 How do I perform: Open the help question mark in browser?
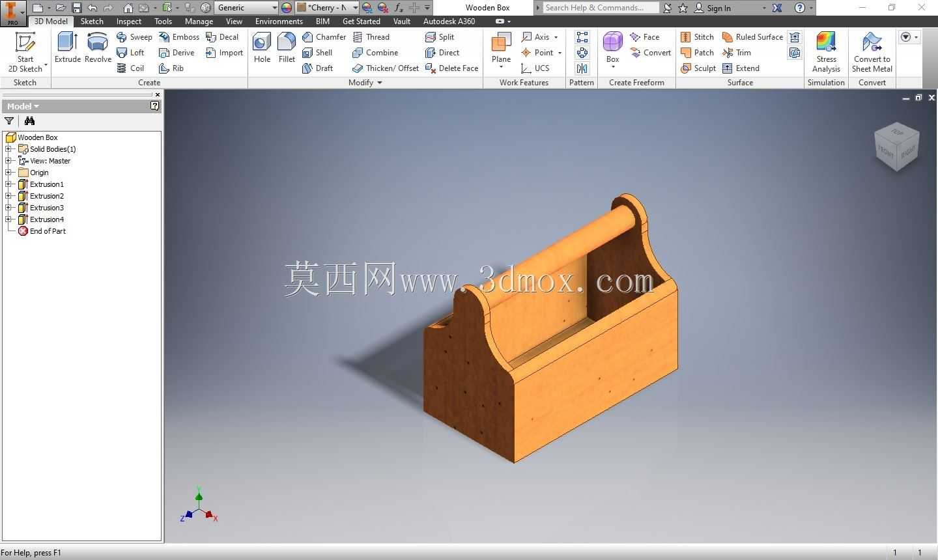(x=155, y=105)
